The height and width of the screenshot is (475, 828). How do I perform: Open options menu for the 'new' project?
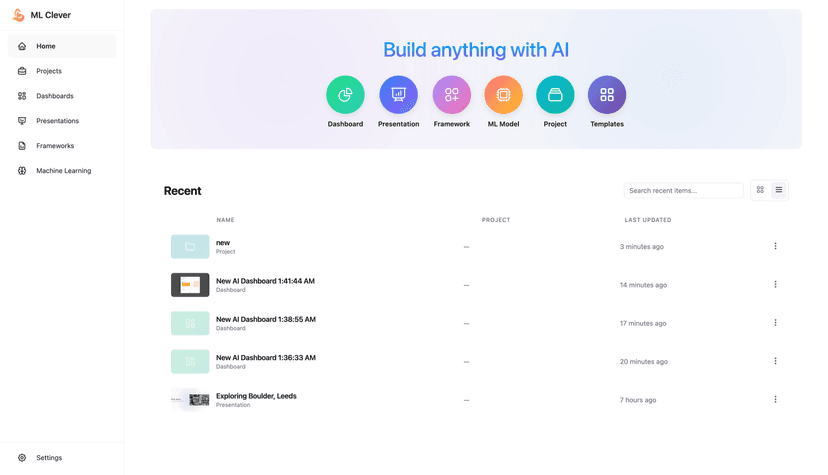(775, 246)
